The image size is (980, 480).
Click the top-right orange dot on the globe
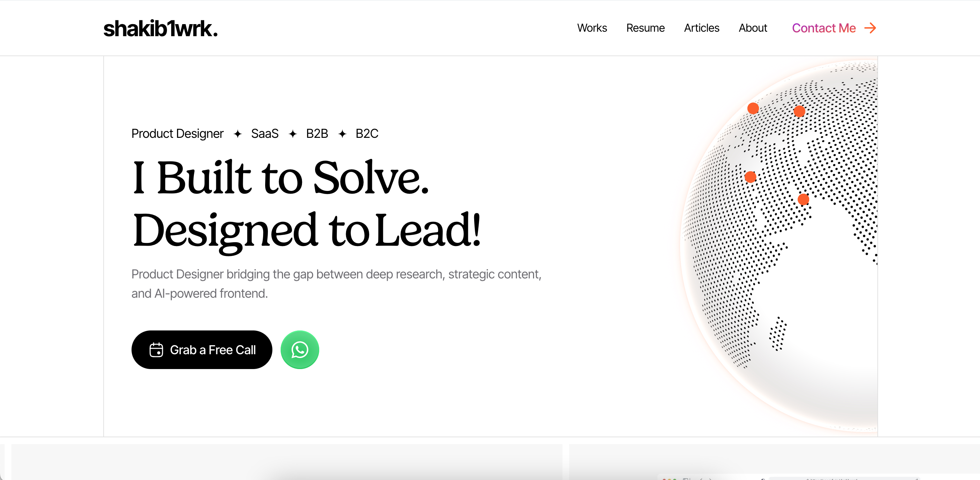coord(799,111)
